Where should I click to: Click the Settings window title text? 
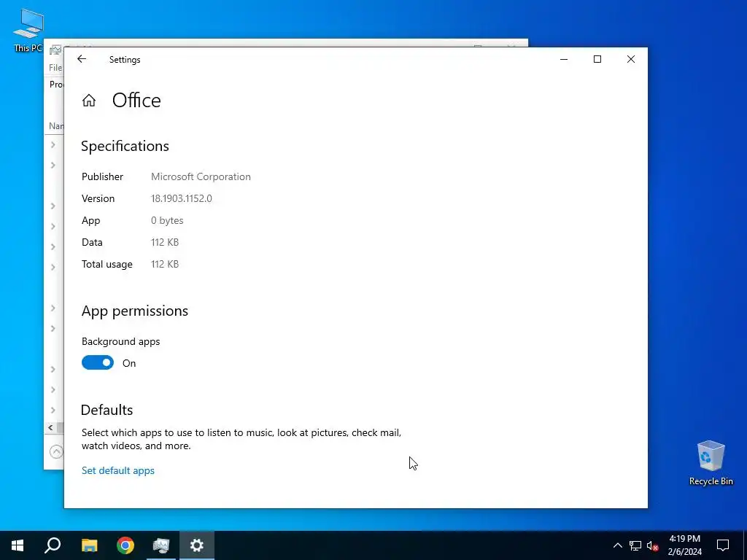pos(125,60)
